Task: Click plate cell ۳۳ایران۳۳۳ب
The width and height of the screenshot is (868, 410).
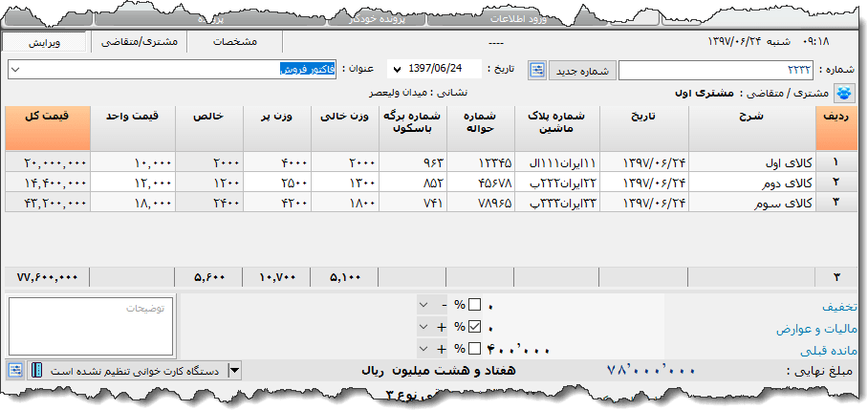Action: click(557, 202)
